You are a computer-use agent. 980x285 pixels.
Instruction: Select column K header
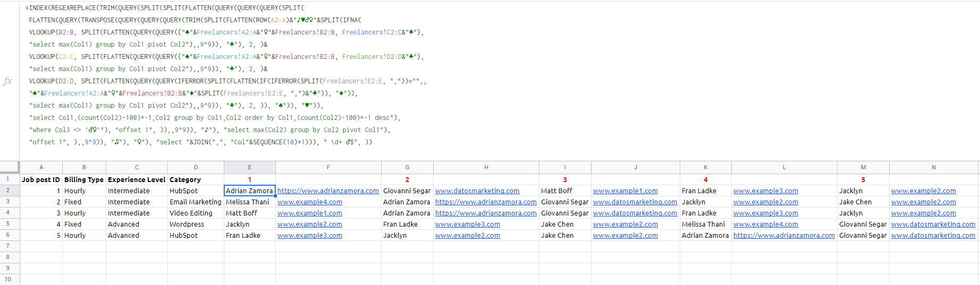point(706,167)
